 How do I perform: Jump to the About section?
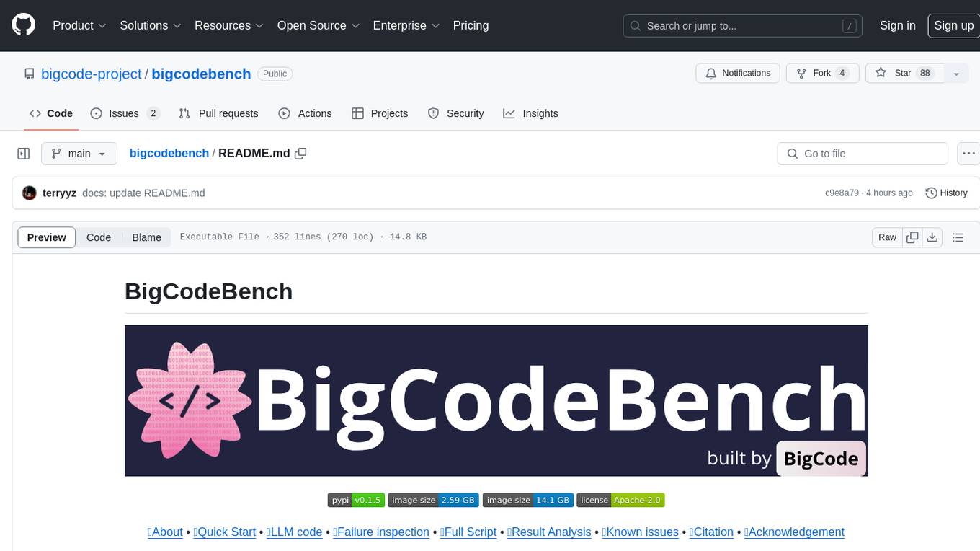pos(165,532)
